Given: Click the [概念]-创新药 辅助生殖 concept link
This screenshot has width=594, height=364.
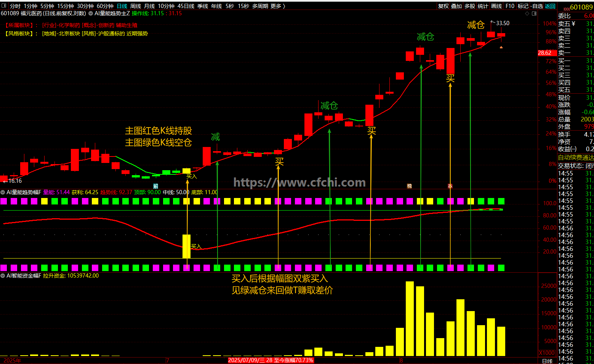Looking at the screenshot, I should [110, 25].
